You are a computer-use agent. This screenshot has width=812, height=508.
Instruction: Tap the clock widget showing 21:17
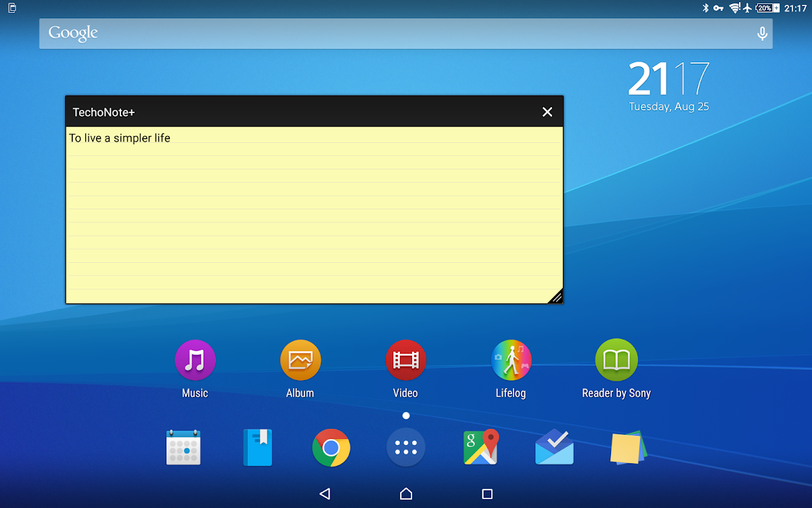point(669,86)
